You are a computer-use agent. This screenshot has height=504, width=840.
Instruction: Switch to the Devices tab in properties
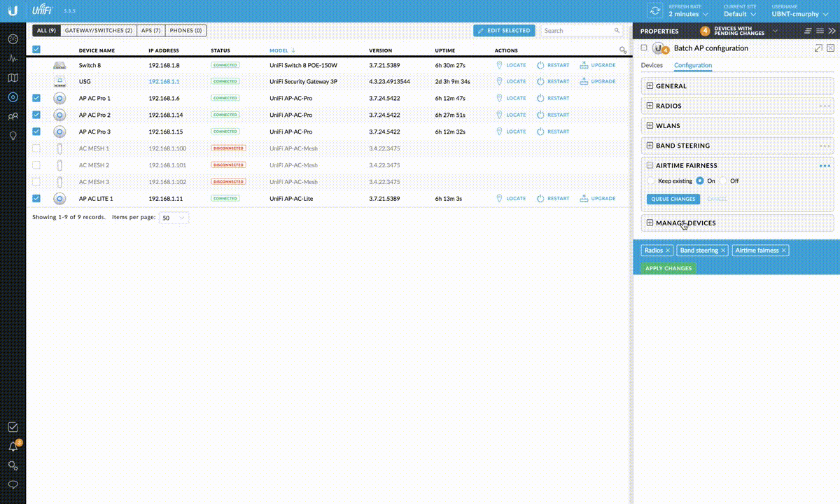tap(652, 65)
